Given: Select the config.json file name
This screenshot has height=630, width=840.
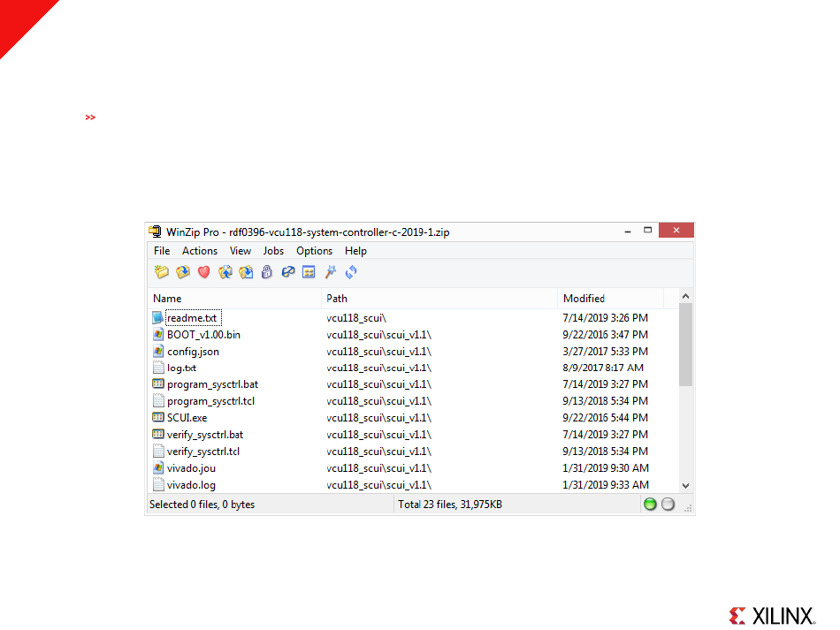Looking at the screenshot, I should (193, 352).
